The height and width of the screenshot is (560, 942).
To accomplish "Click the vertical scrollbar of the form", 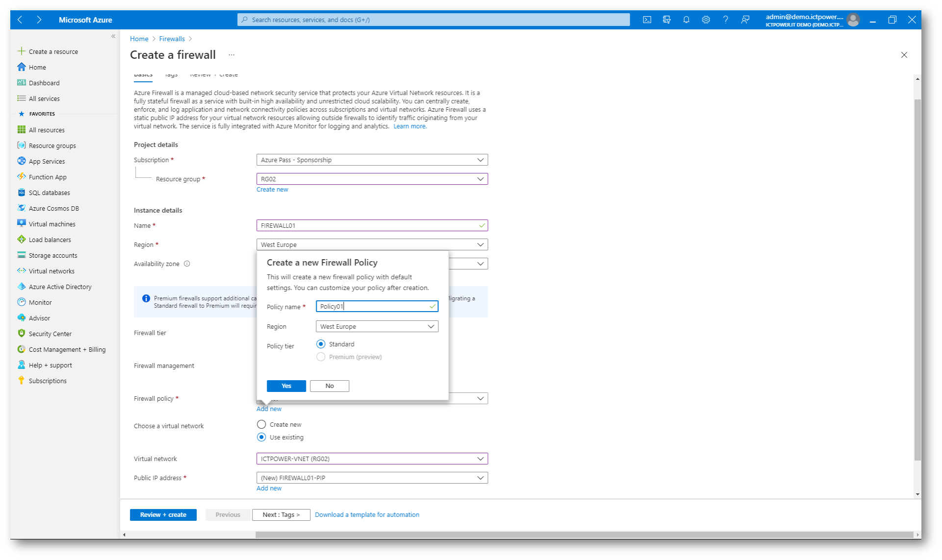I will tap(917, 279).
